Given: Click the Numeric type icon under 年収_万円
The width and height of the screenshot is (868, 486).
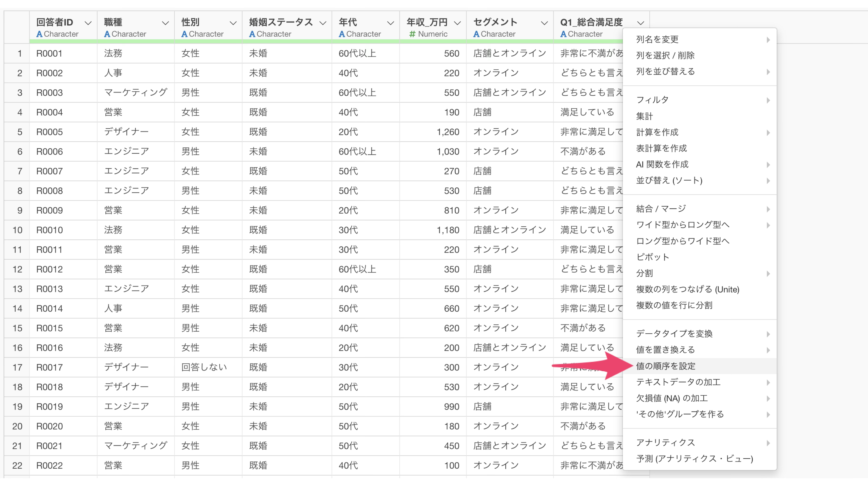Looking at the screenshot, I should (412, 34).
